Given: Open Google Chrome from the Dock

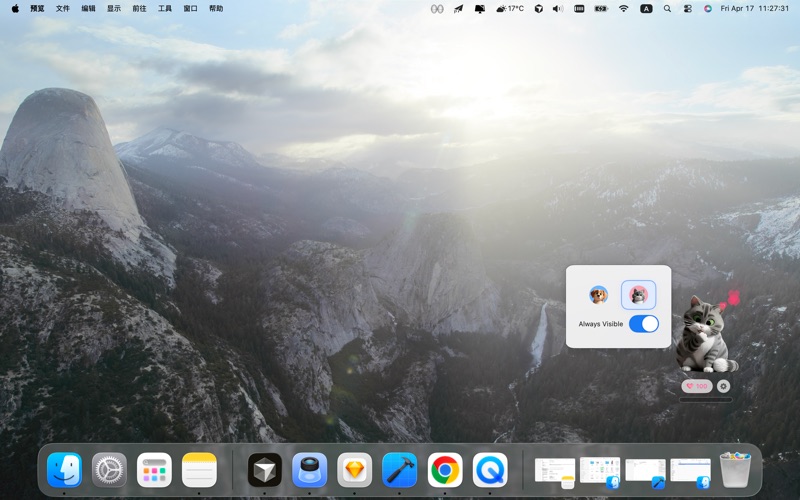Looking at the screenshot, I should 445,470.
